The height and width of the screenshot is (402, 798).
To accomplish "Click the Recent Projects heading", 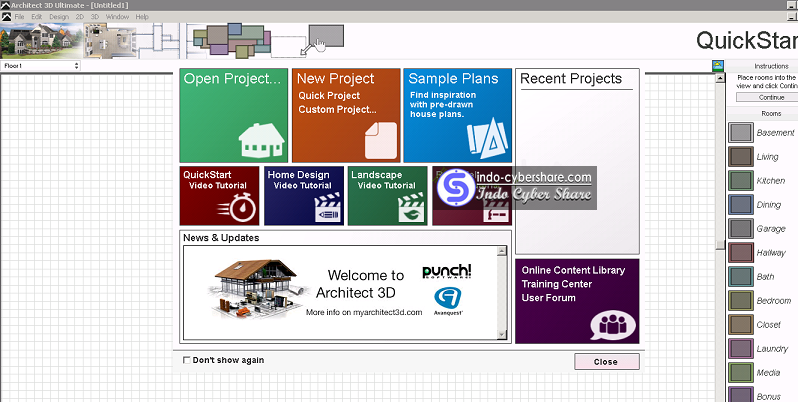I will 571,79.
